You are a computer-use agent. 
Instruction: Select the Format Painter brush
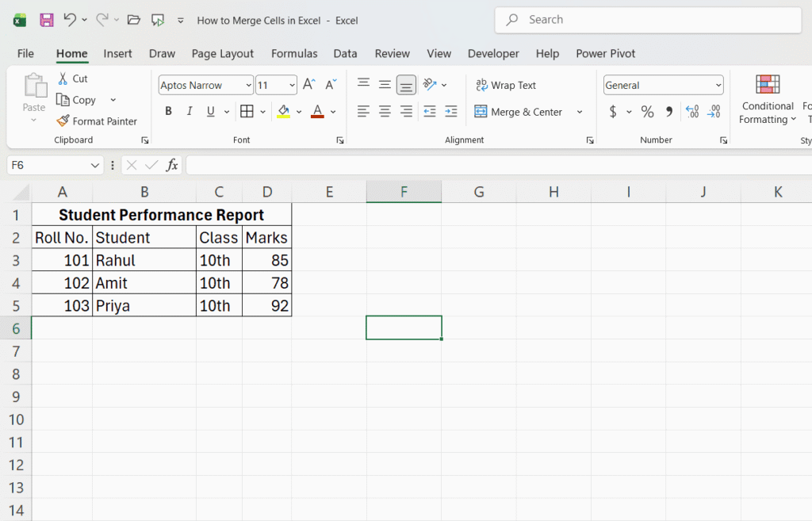[x=63, y=121]
